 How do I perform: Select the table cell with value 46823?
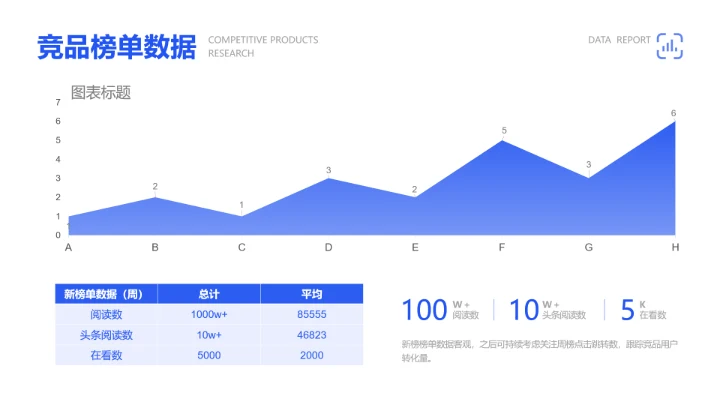point(311,335)
